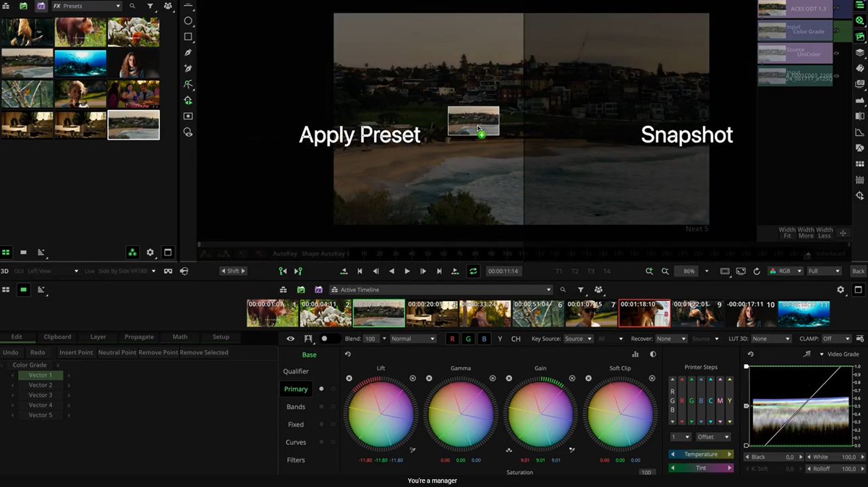Select the add-point pen tool
868x487 pixels.
[188, 69]
